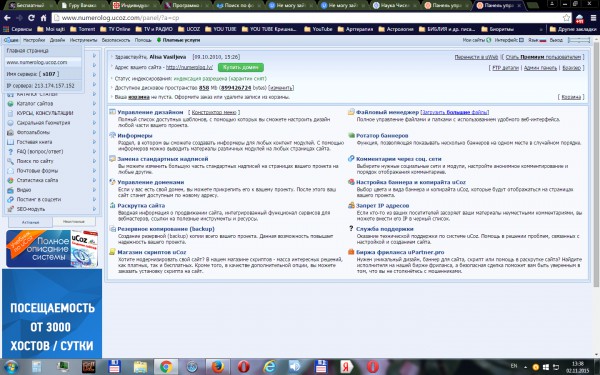Open UCOZ bookmarks folder
Screen dimensions: 600x375
[x=189, y=29]
